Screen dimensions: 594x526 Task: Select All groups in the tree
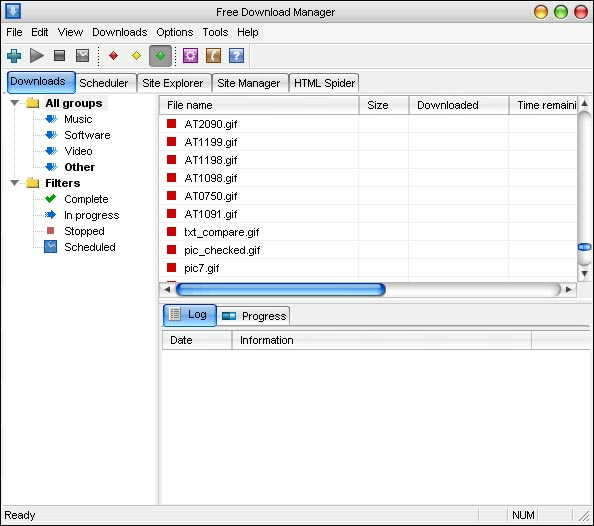pyautogui.click(x=74, y=103)
